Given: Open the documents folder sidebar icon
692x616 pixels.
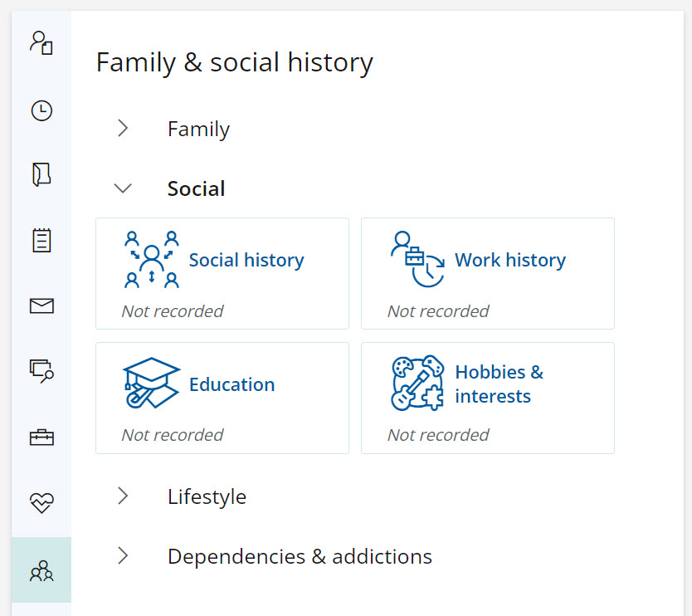Looking at the screenshot, I should (x=41, y=174).
